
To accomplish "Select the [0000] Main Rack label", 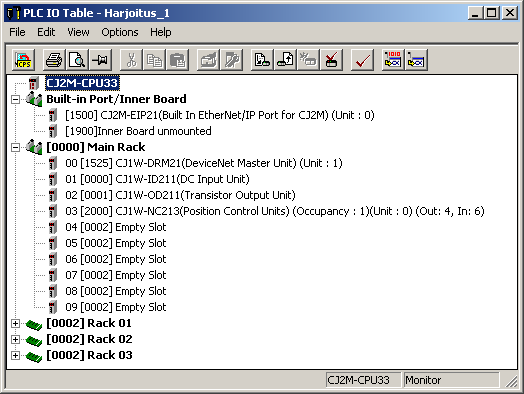I will [x=96, y=147].
